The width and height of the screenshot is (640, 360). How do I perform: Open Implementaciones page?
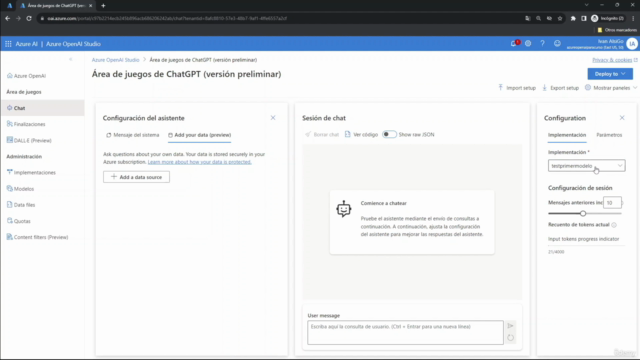click(31, 173)
